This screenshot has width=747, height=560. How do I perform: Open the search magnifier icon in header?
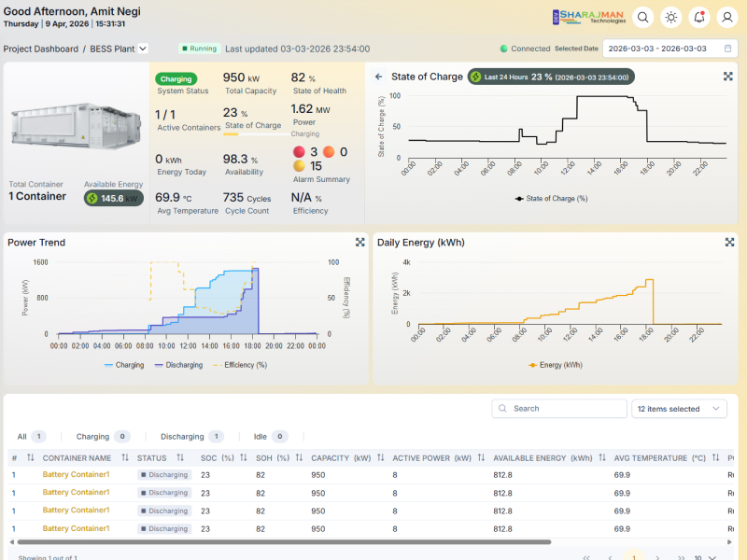(642, 17)
